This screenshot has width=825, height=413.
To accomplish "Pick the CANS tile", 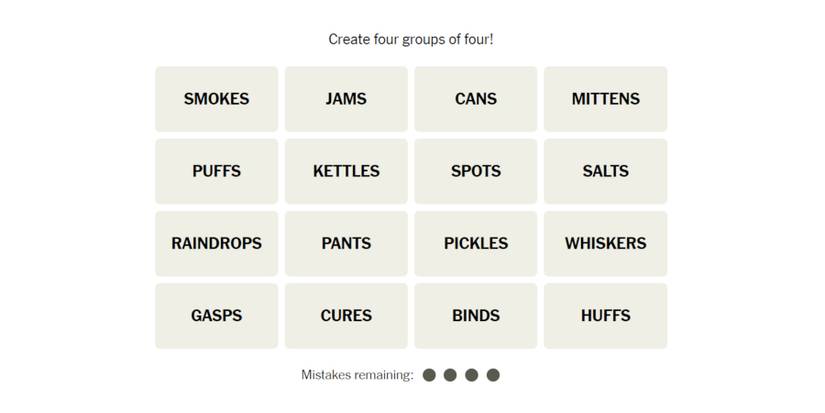I will 476,99.
